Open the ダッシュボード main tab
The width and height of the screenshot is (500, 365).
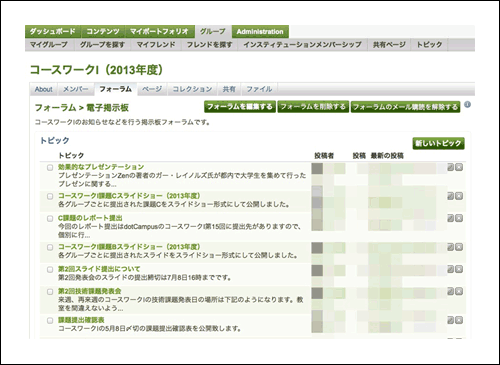[x=53, y=32]
